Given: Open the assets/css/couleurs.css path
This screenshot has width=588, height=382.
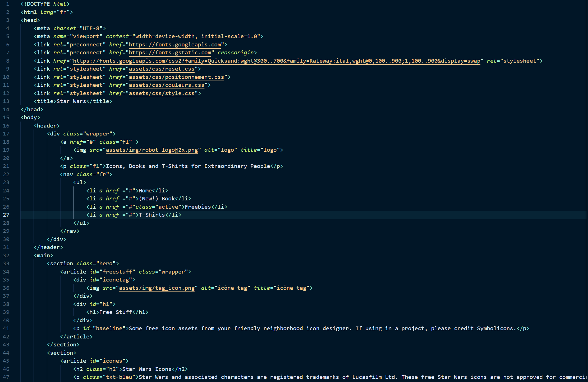Looking at the screenshot, I should pyautogui.click(x=166, y=85).
